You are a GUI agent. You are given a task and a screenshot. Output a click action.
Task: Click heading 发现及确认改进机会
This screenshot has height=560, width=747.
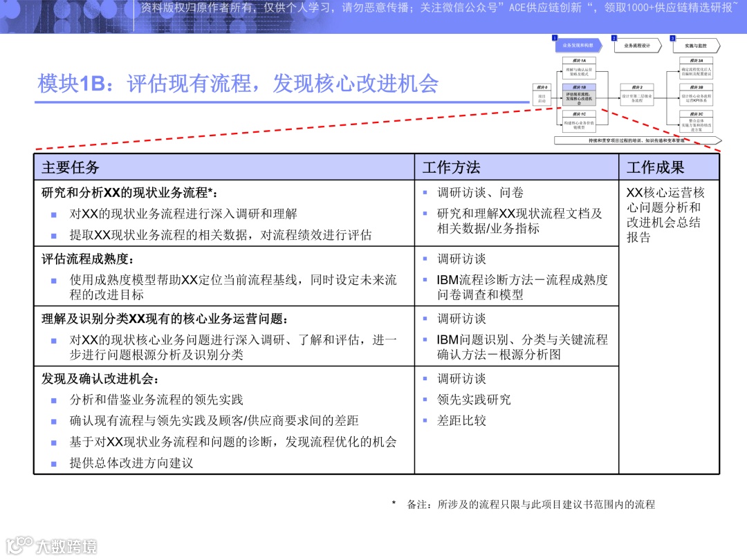[100, 379]
